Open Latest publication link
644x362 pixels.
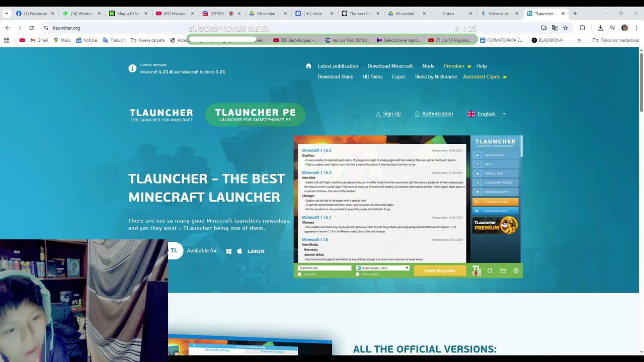(x=338, y=66)
